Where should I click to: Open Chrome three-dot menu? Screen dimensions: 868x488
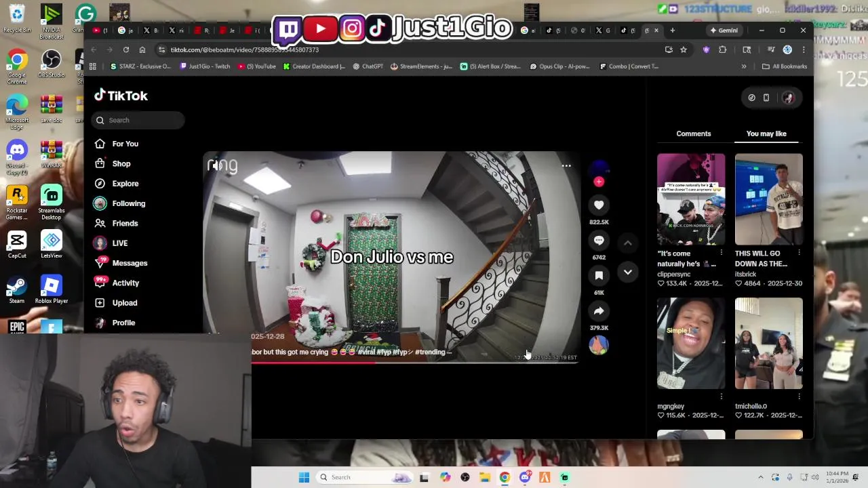coord(804,49)
